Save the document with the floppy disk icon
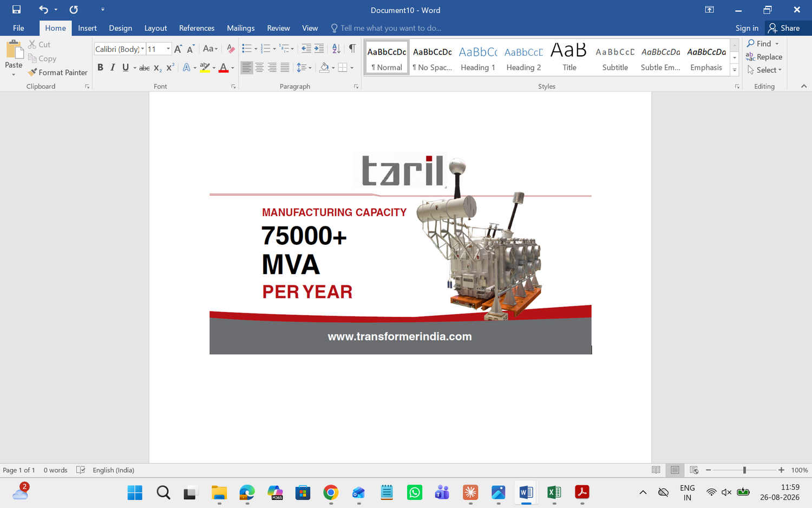Viewport: 812px width, 508px height. 16,10
